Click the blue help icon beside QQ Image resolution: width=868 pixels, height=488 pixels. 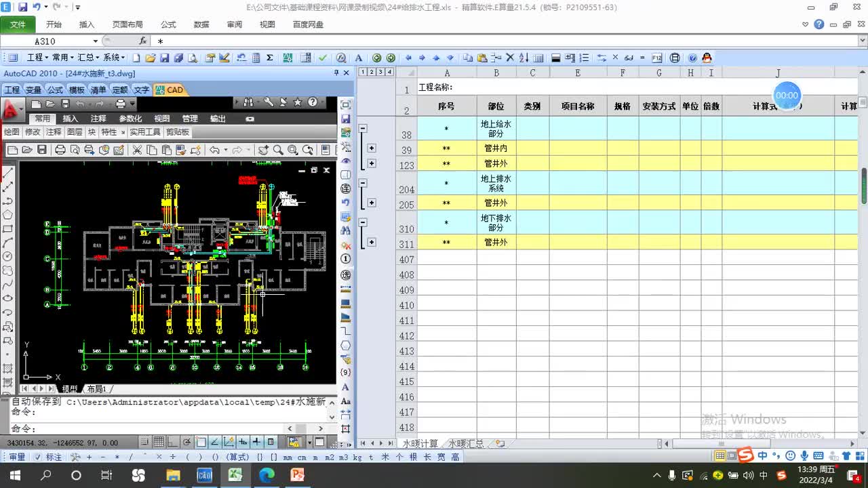[x=692, y=58]
